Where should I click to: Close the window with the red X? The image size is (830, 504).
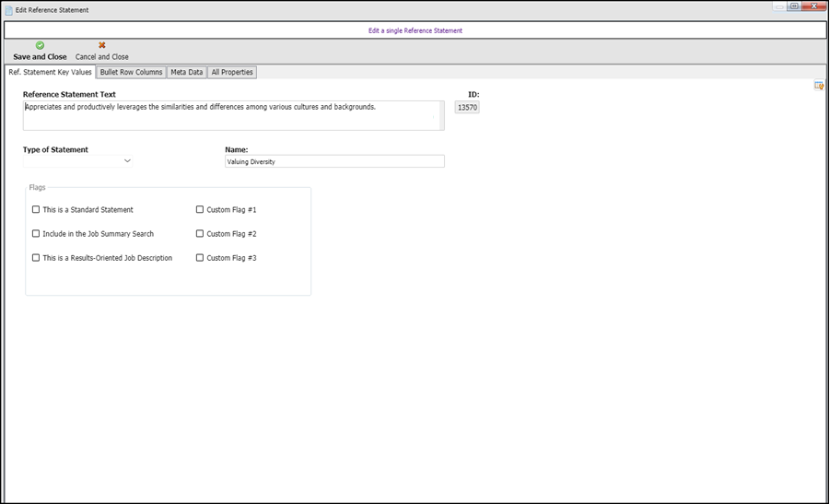coord(813,6)
